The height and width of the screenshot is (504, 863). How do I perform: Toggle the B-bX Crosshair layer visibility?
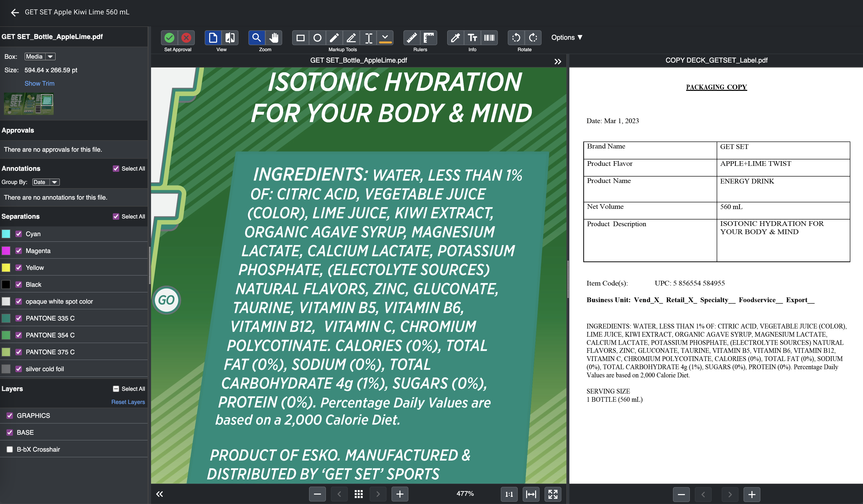9,449
